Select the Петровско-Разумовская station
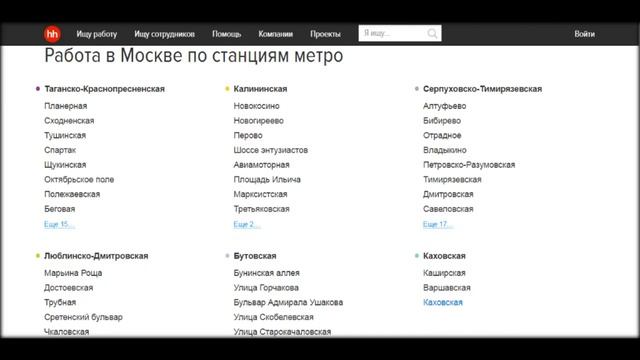 469,165
